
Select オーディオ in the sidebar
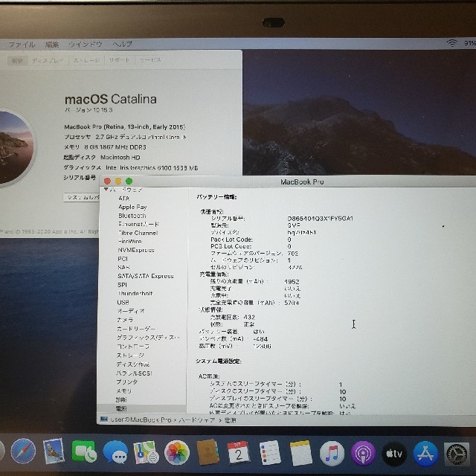(x=131, y=311)
